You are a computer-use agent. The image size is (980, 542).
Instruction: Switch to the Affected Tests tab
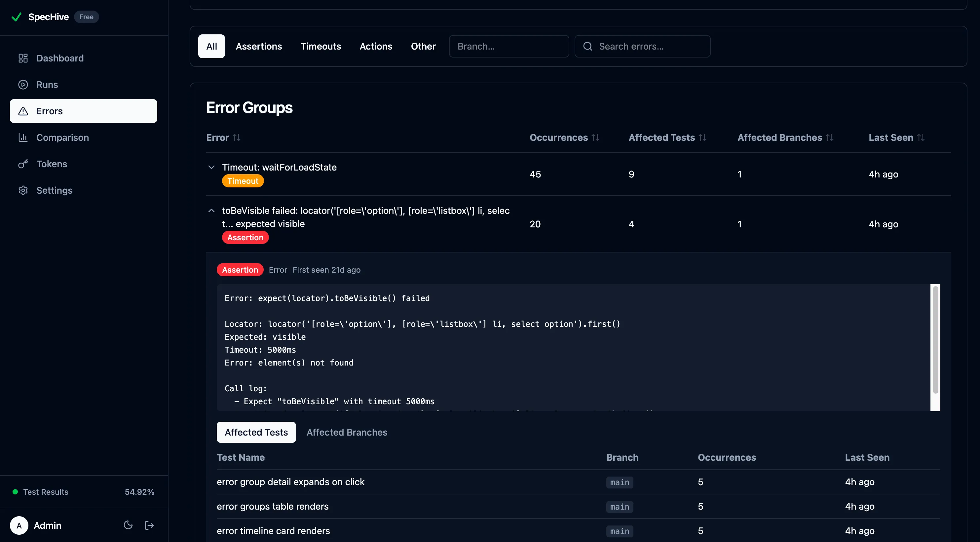click(256, 432)
